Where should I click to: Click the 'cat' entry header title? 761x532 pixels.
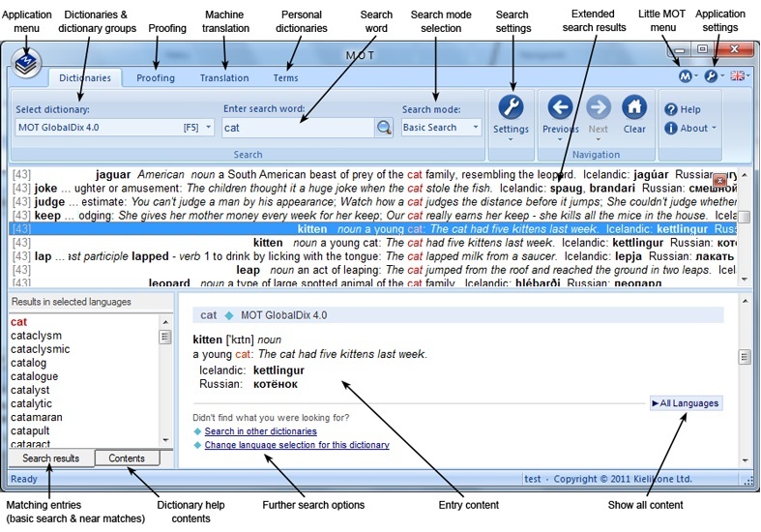(208, 315)
